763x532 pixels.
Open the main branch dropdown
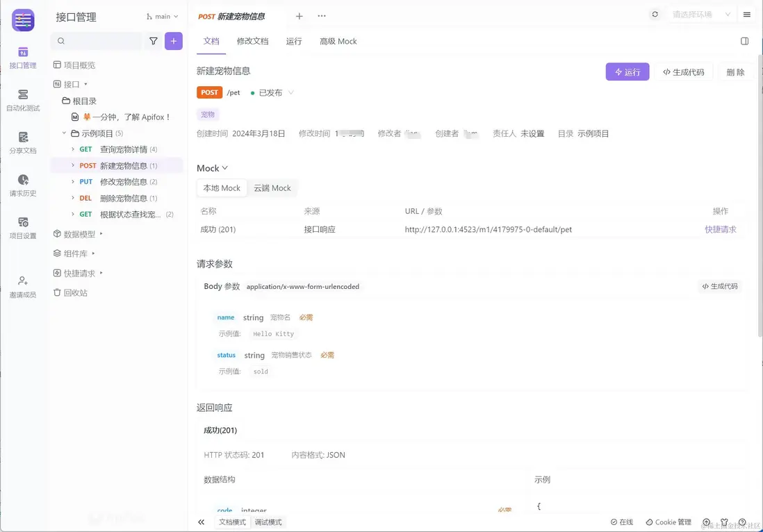click(x=162, y=17)
